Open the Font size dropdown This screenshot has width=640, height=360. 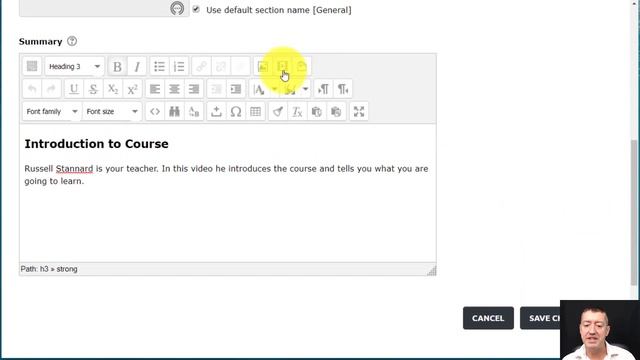pos(112,111)
